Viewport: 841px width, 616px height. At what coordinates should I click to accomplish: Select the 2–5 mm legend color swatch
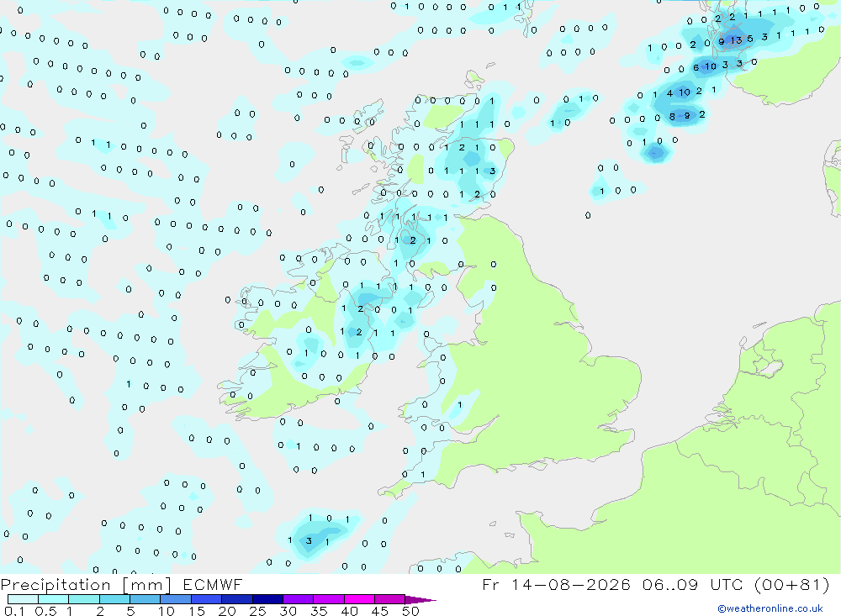(114, 599)
